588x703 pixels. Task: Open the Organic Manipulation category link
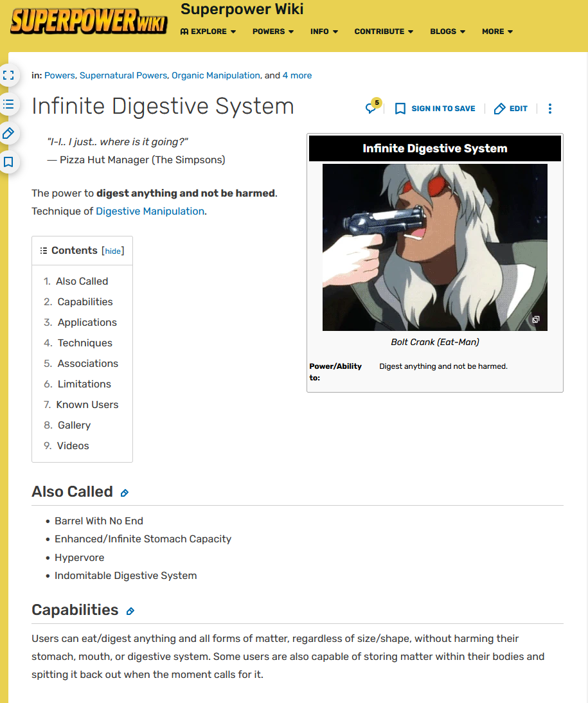[216, 75]
